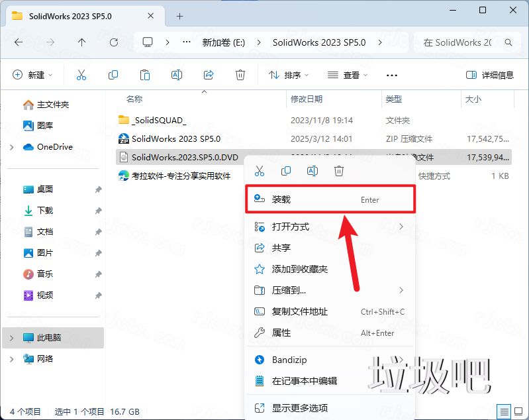Select 共享 from the context menu
The height and width of the screenshot is (420, 529).
[x=330, y=248]
